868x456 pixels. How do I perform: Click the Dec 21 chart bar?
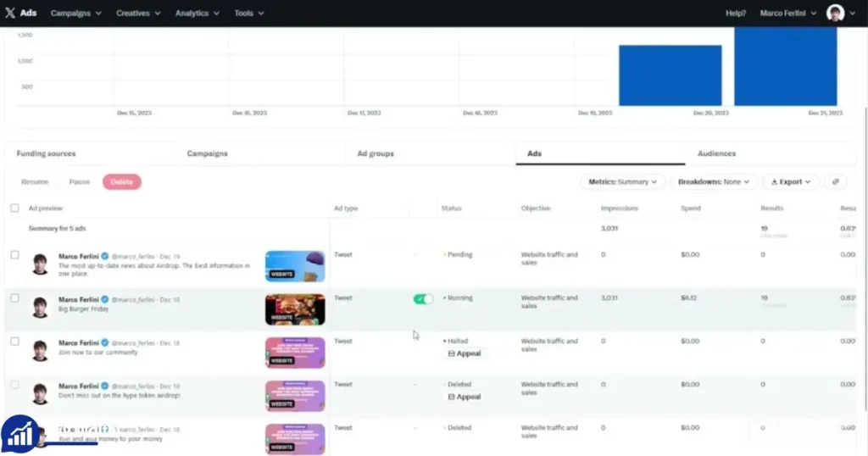pos(786,66)
